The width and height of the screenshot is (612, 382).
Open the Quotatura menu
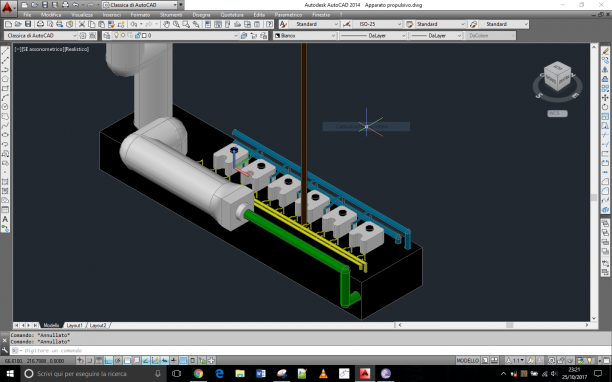pos(232,15)
